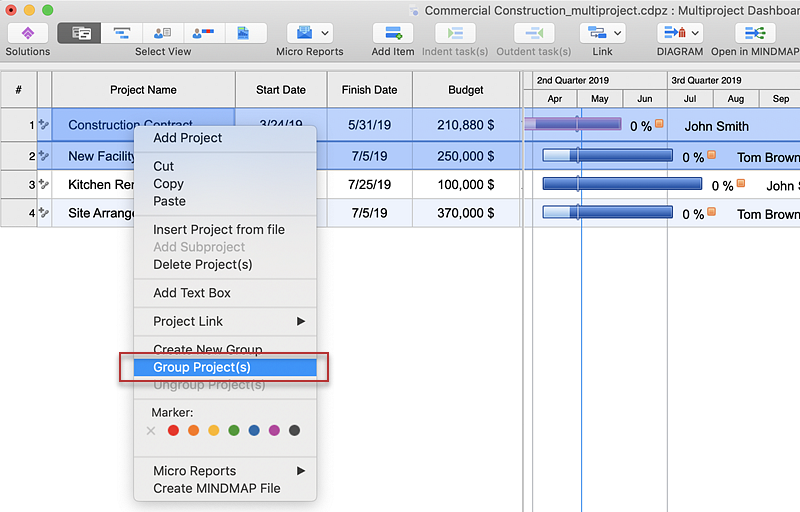Pick the red marker color
Image resolution: width=800 pixels, height=512 pixels.
[173, 431]
